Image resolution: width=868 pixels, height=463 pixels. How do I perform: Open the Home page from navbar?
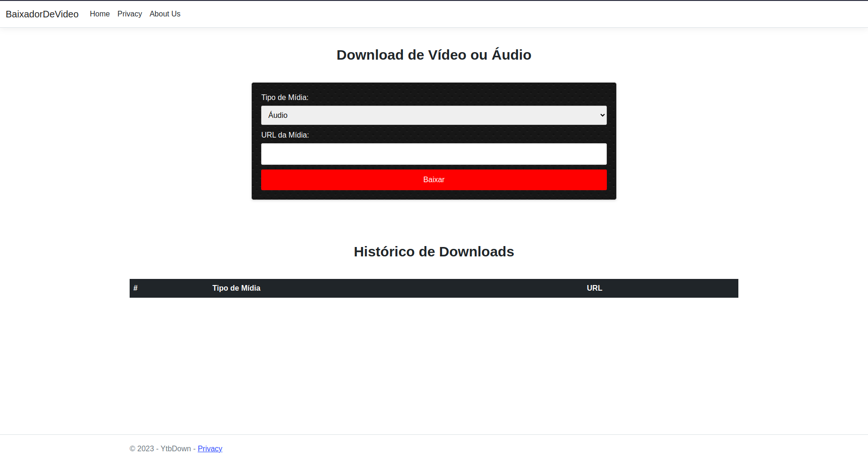click(x=100, y=14)
